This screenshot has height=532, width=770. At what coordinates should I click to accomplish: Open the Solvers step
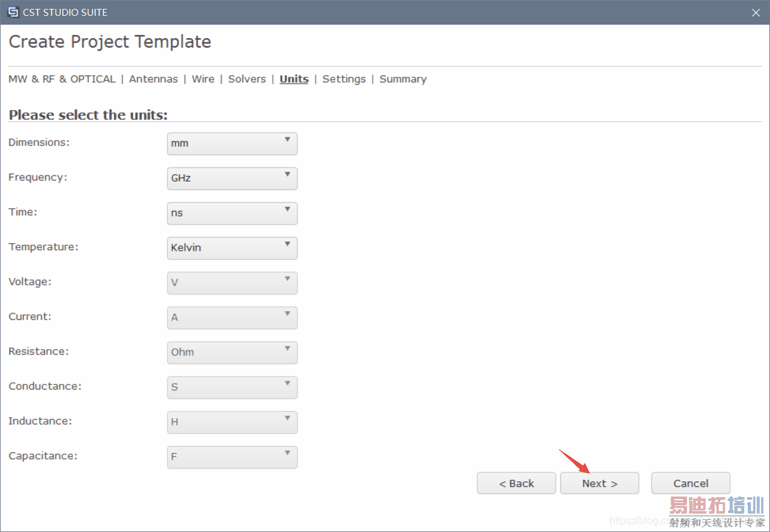pyautogui.click(x=247, y=79)
